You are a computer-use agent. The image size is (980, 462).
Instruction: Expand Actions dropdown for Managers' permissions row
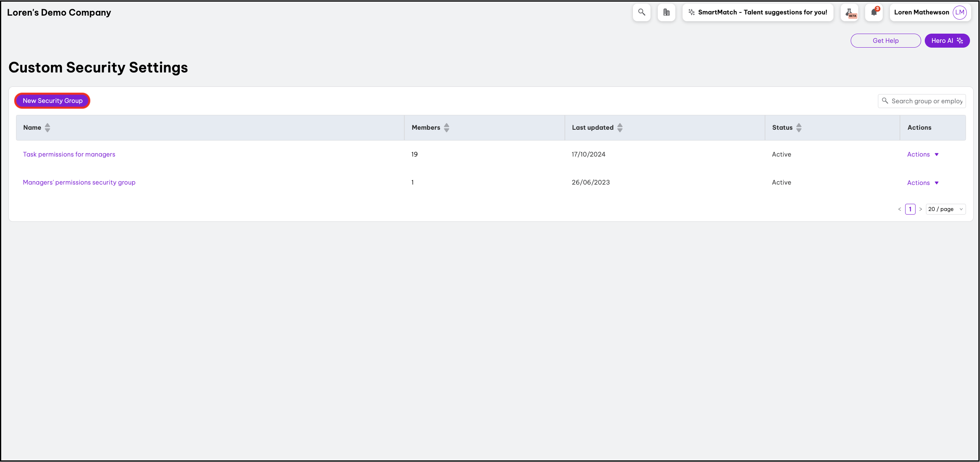pos(923,183)
